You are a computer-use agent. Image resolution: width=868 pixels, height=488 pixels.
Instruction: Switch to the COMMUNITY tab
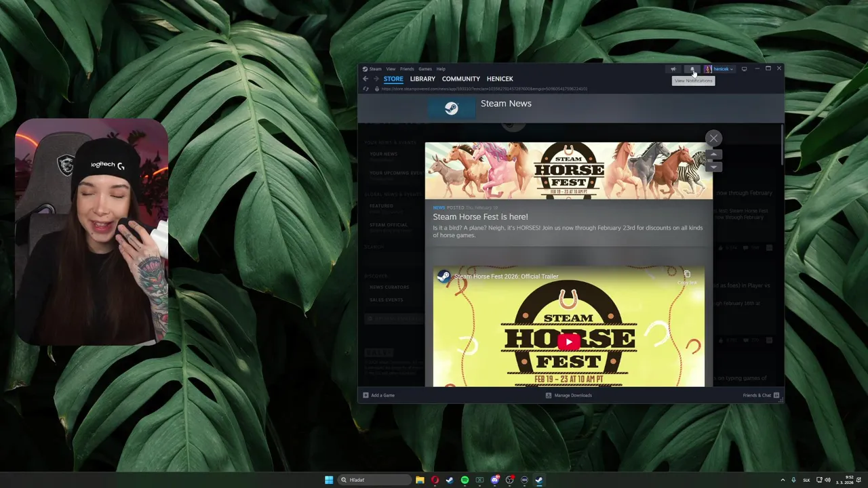[460, 79]
